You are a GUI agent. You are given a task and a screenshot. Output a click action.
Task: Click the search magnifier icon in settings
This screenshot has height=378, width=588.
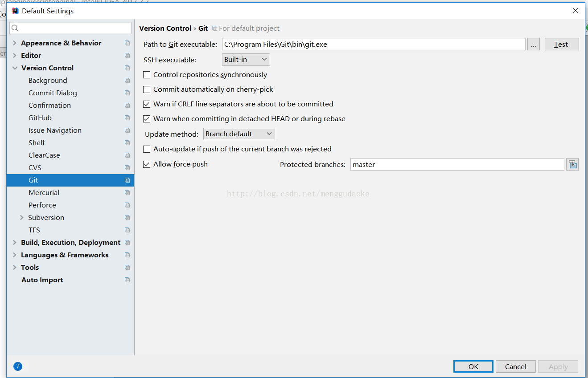click(15, 28)
